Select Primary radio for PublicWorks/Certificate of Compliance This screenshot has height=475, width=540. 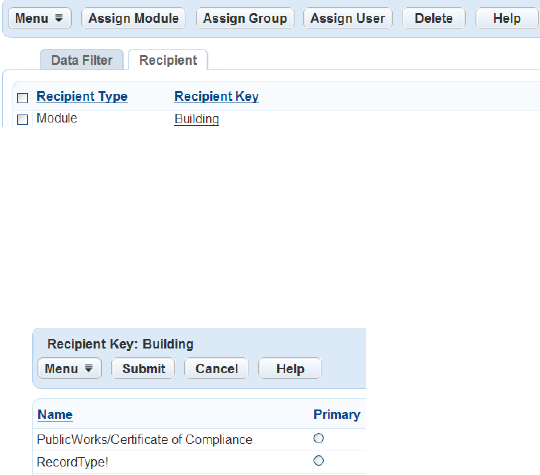click(x=319, y=438)
